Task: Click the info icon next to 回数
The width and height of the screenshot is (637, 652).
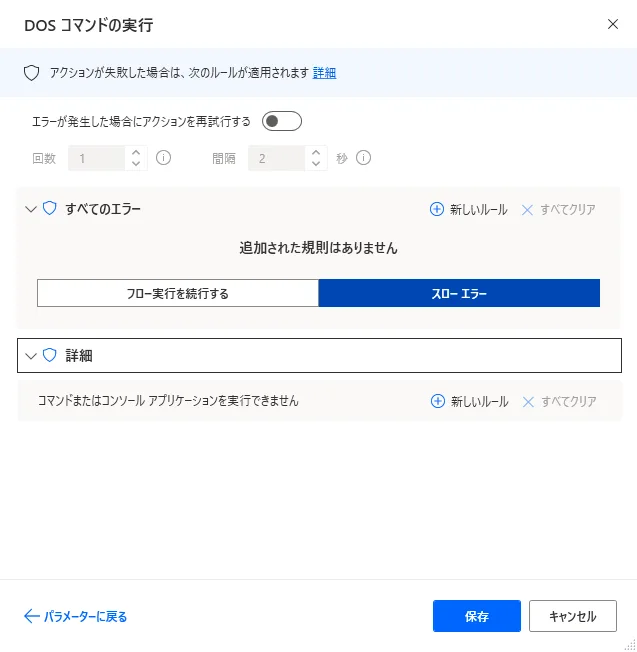Action: (x=164, y=158)
